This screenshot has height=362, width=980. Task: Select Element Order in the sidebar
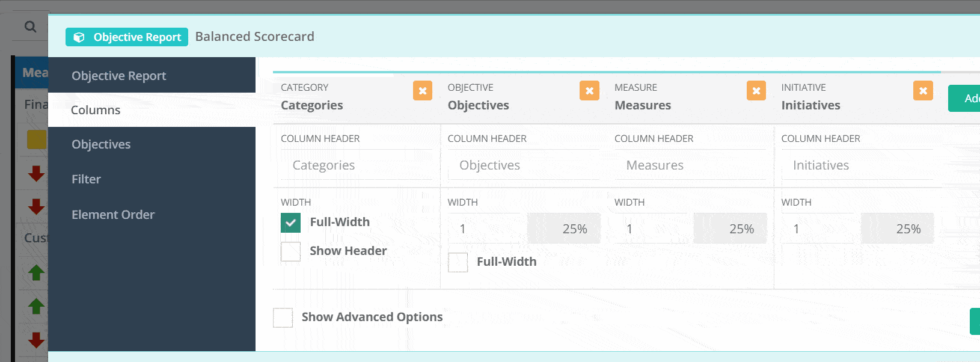click(x=113, y=214)
